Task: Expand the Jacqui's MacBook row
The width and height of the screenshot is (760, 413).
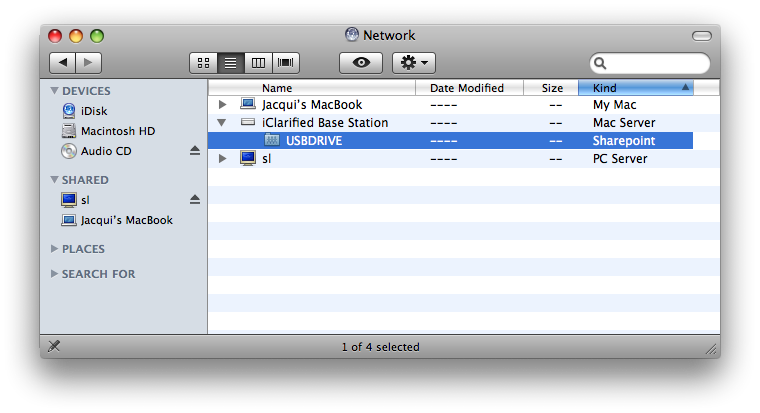Action: click(x=223, y=105)
